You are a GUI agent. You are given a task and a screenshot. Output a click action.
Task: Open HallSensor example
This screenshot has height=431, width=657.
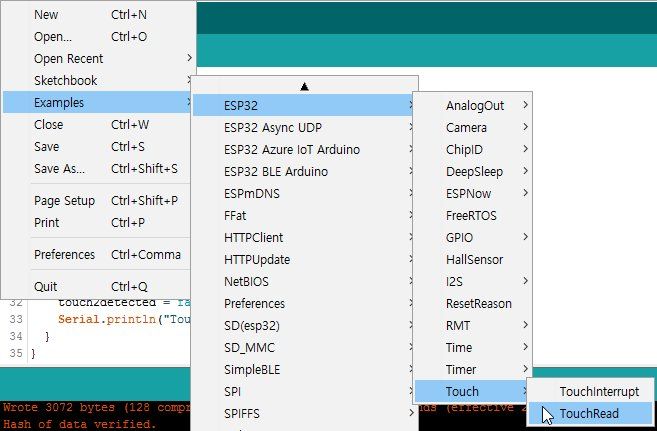(473, 260)
